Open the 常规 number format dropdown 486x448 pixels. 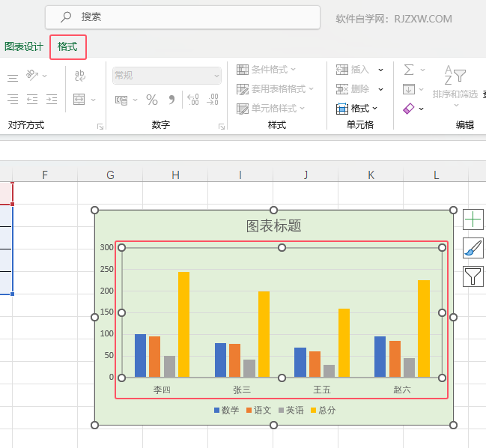(167, 76)
